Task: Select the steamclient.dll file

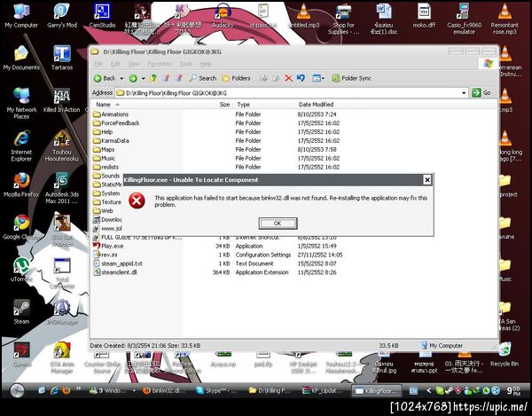Action: pos(115,272)
